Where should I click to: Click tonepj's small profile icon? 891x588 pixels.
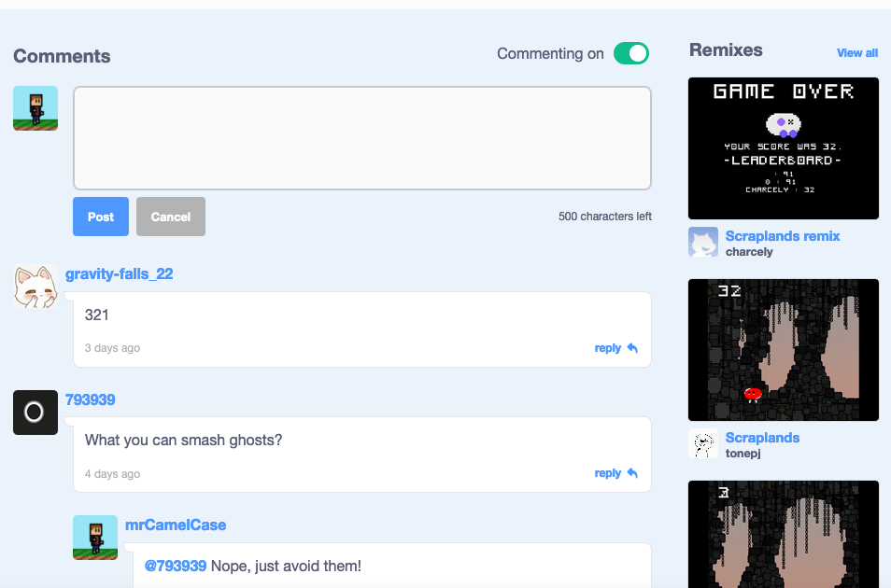[702, 444]
